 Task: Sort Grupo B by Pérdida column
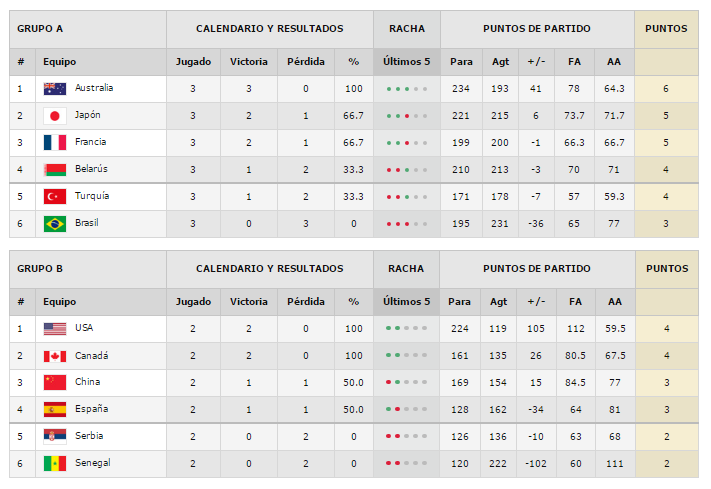click(x=306, y=302)
